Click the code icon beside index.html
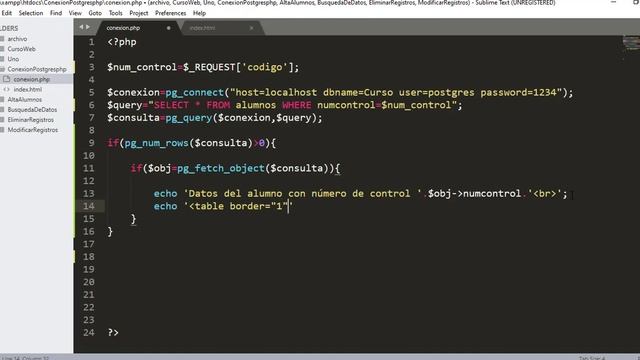Viewport: 640px width, 360px height. (x=6, y=89)
